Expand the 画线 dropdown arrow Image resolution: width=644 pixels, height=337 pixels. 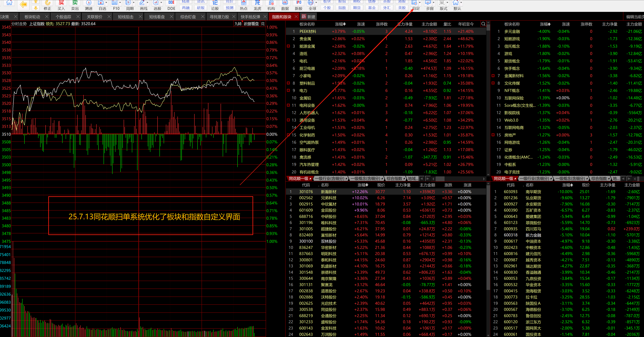[148, 3]
